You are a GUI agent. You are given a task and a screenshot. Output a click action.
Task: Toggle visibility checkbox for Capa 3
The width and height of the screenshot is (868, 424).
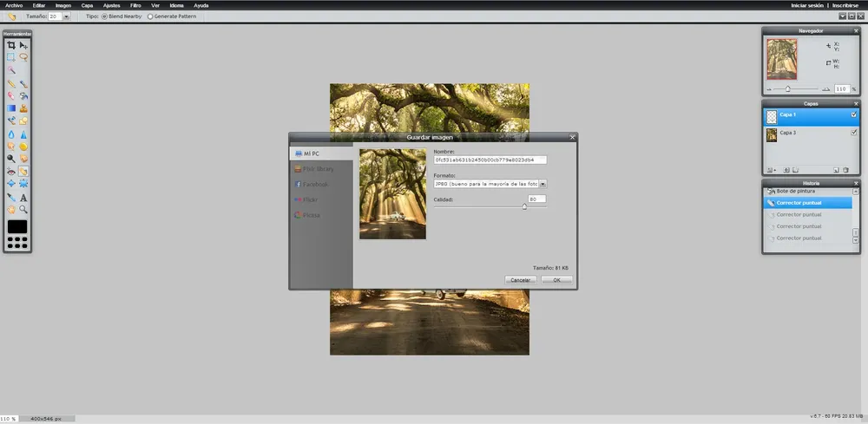click(x=854, y=133)
